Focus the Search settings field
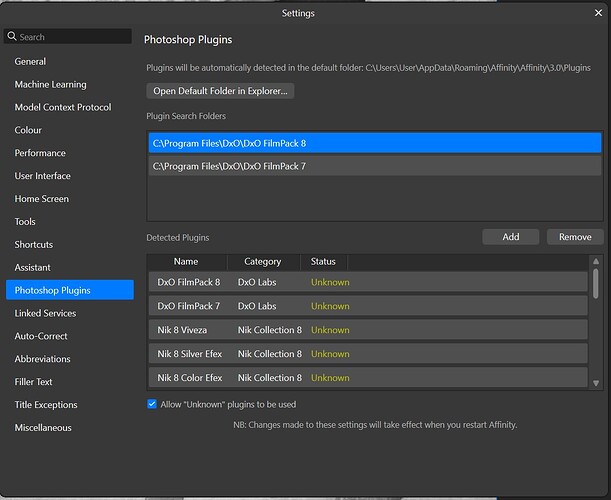Viewport: 611px width, 500px height. (68, 37)
